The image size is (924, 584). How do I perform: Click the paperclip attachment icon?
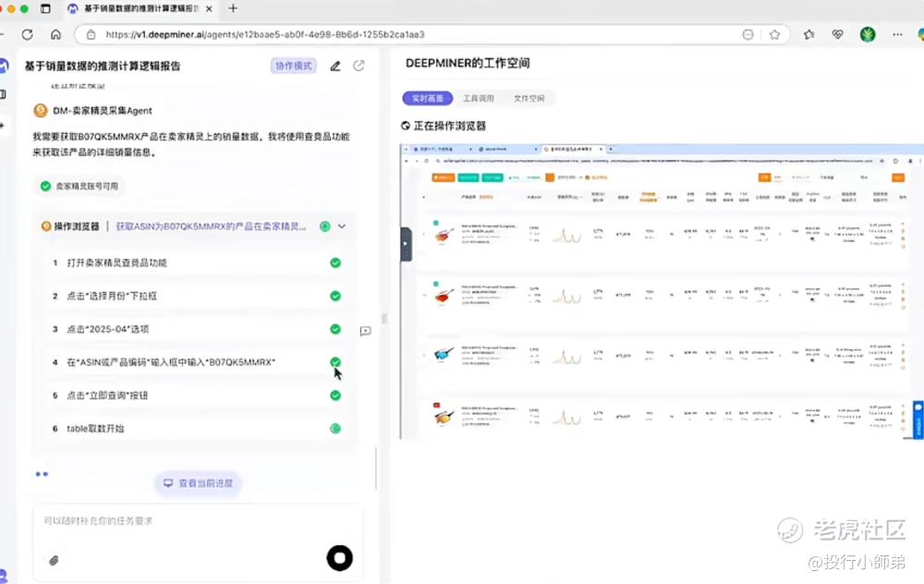point(54,560)
